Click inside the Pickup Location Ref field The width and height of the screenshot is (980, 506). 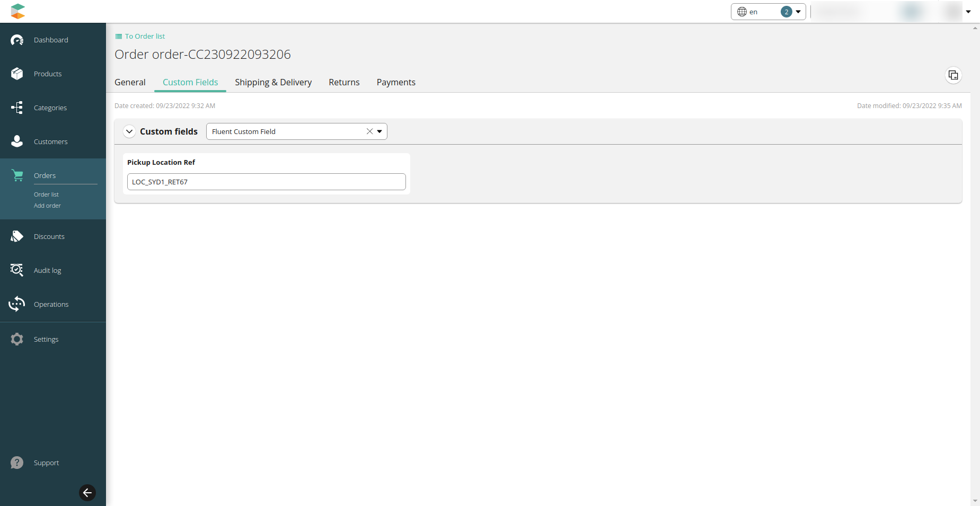point(266,182)
